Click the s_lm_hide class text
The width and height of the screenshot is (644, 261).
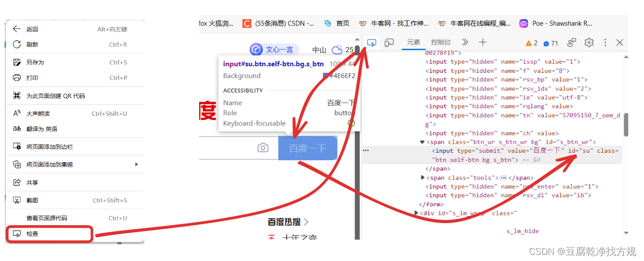coord(522,231)
